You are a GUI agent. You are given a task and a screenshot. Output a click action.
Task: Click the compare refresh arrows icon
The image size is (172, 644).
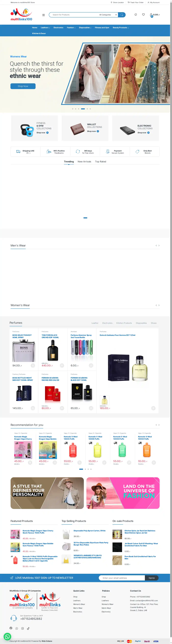[x=136, y=14]
